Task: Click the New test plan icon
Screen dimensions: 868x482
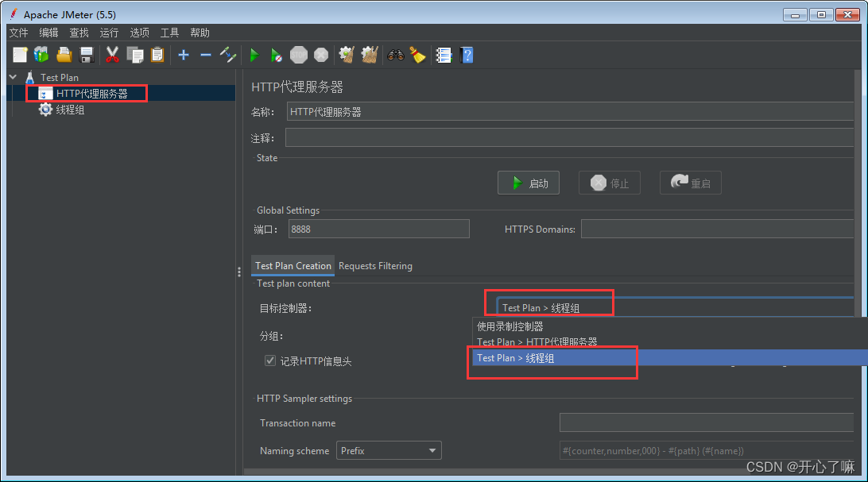Action: pyautogui.click(x=20, y=55)
